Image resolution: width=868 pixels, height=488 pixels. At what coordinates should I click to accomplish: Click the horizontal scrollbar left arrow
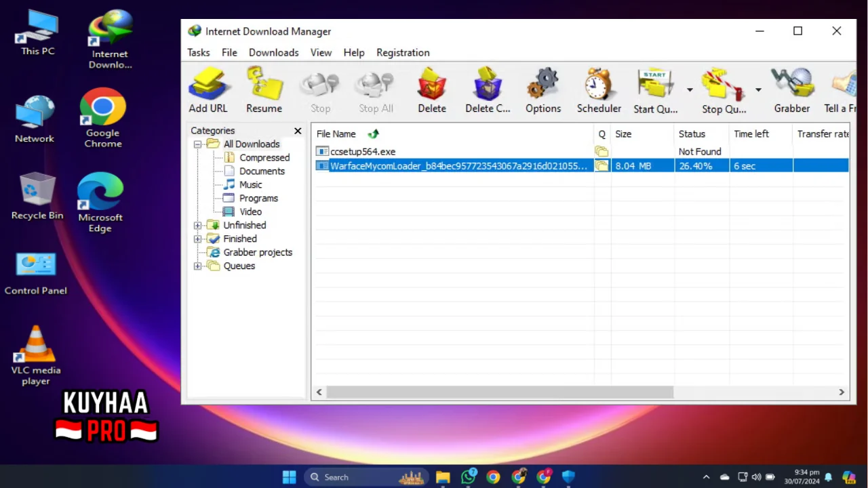[319, 392]
